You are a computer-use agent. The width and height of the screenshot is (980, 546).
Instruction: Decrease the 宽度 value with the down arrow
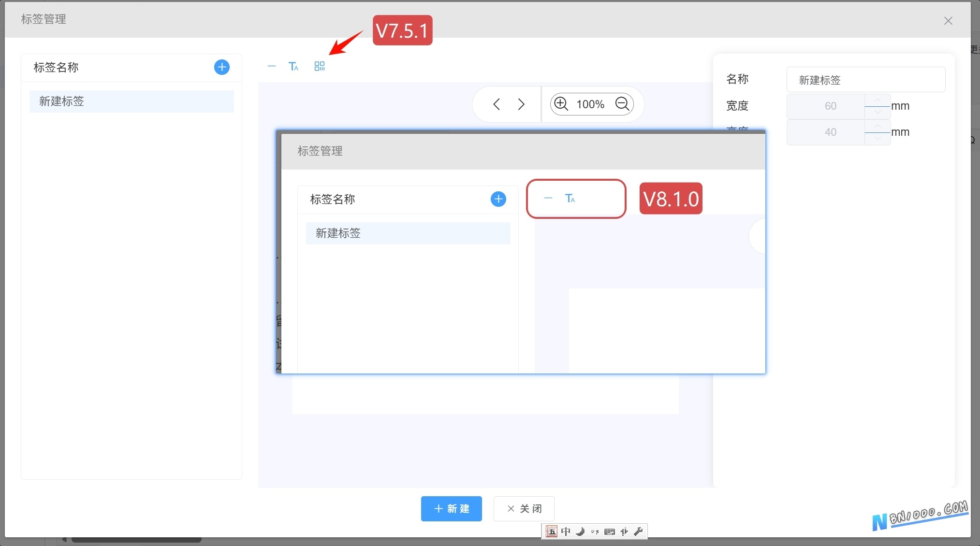coord(878,113)
